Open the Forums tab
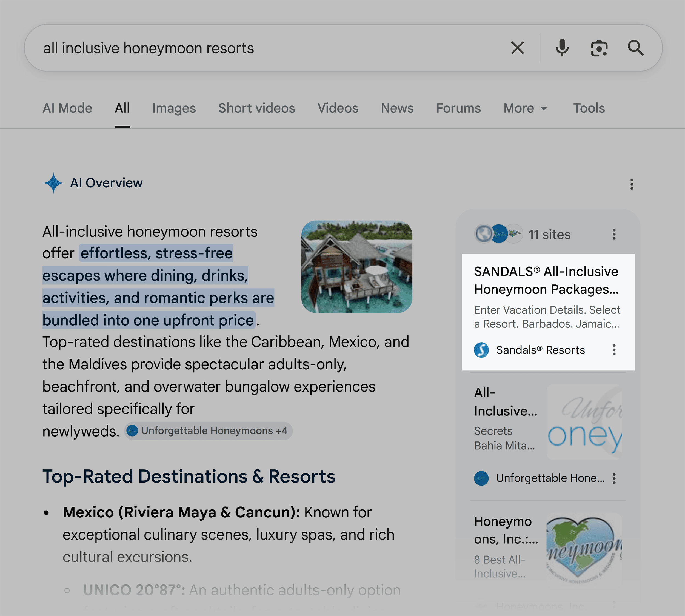 coord(458,108)
